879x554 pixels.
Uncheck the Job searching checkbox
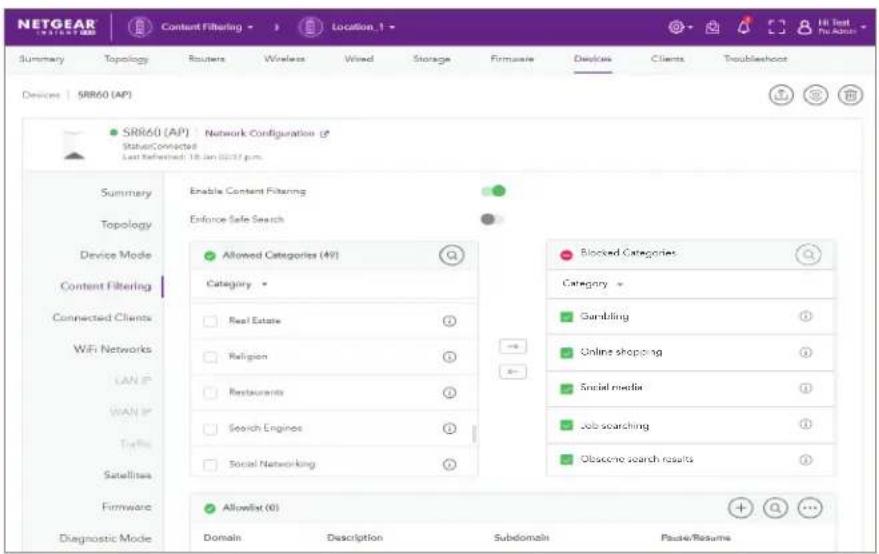(x=567, y=425)
